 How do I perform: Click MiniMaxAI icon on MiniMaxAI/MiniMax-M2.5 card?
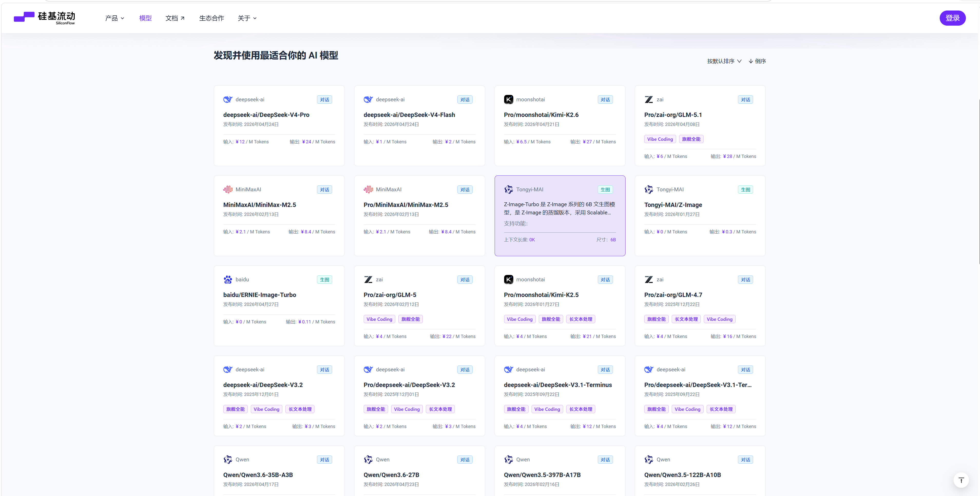[227, 190]
